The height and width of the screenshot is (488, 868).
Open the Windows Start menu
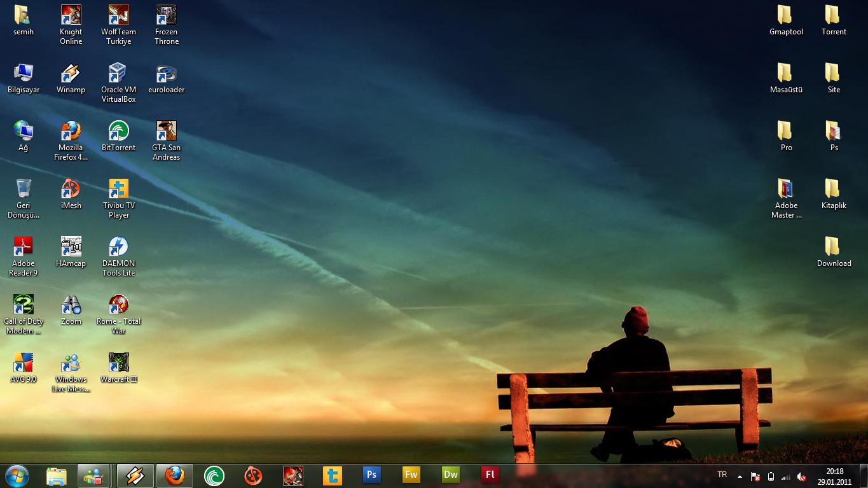click(x=17, y=475)
